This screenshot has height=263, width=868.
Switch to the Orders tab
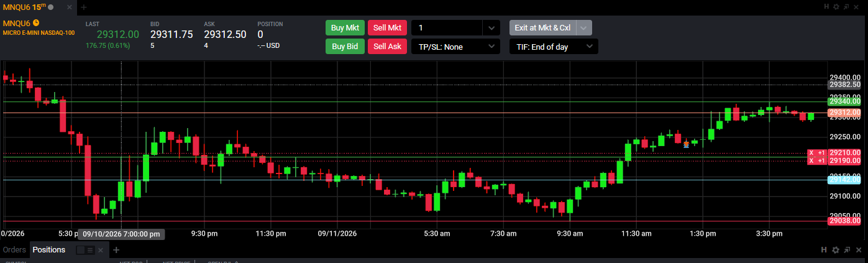14,250
